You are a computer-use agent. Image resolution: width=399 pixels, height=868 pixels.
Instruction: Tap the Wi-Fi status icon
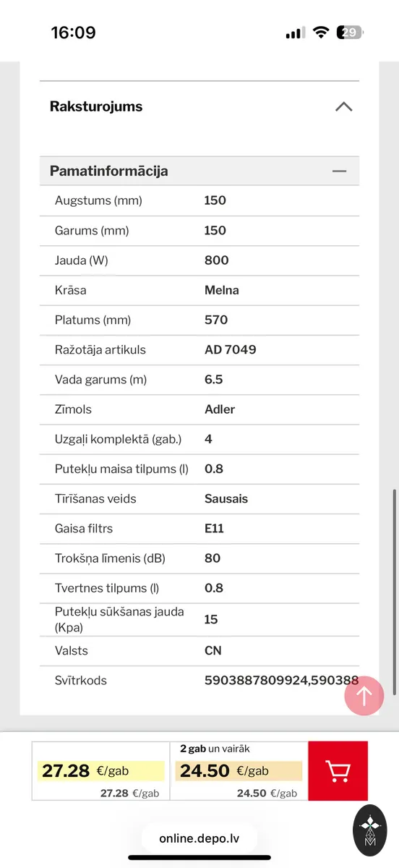[321, 33]
